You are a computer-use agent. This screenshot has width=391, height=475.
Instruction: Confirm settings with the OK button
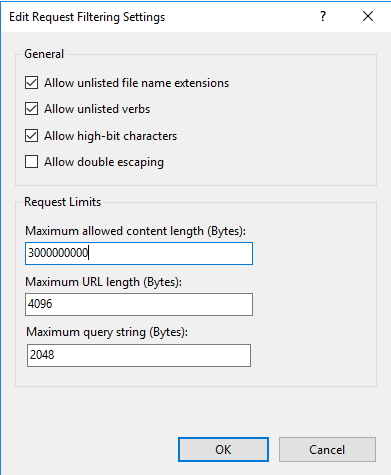(223, 450)
